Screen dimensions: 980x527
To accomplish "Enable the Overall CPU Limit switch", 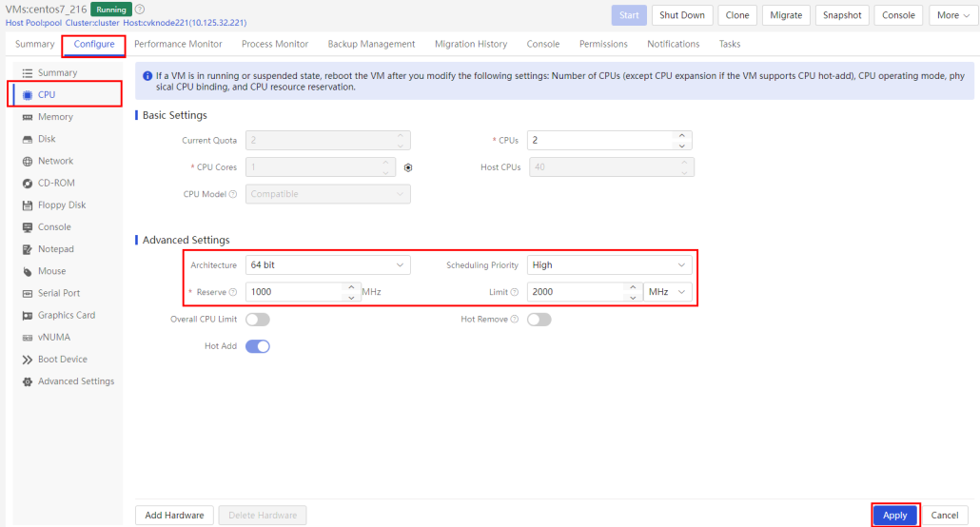I will [x=258, y=320].
